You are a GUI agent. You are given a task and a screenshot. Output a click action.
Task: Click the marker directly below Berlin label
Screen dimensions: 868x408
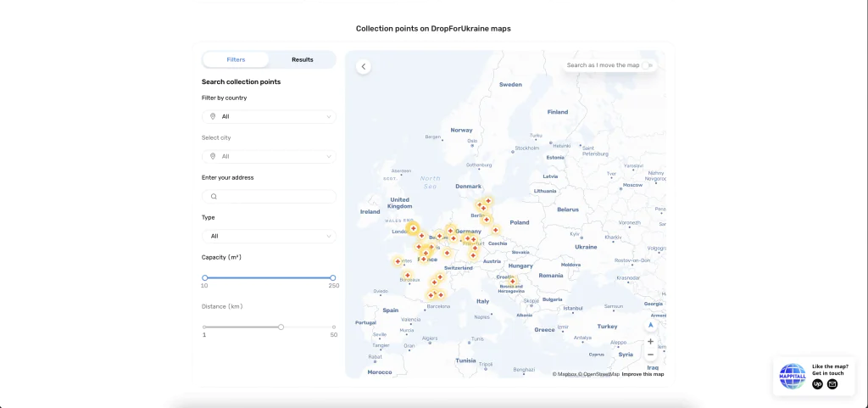point(487,220)
